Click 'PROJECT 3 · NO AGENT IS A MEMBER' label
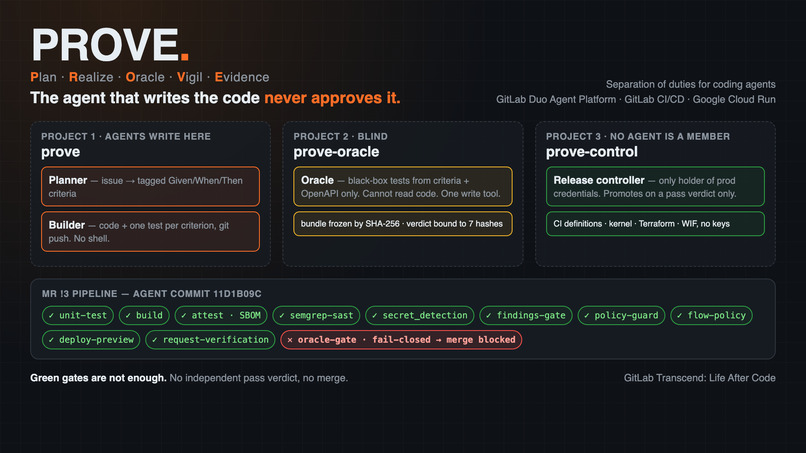Screen dimensions: 806x453 pyautogui.click(x=637, y=136)
